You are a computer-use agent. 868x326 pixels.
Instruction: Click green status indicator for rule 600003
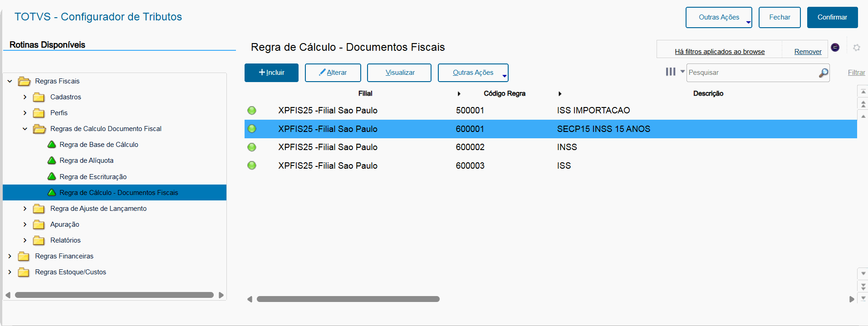[x=252, y=165]
